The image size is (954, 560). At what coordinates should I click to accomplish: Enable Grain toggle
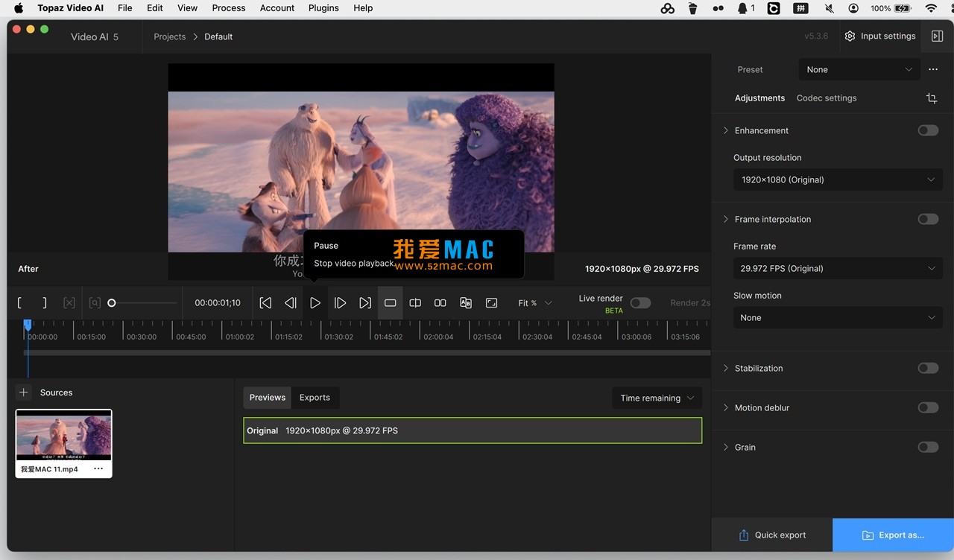pyautogui.click(x=928, y=447)
